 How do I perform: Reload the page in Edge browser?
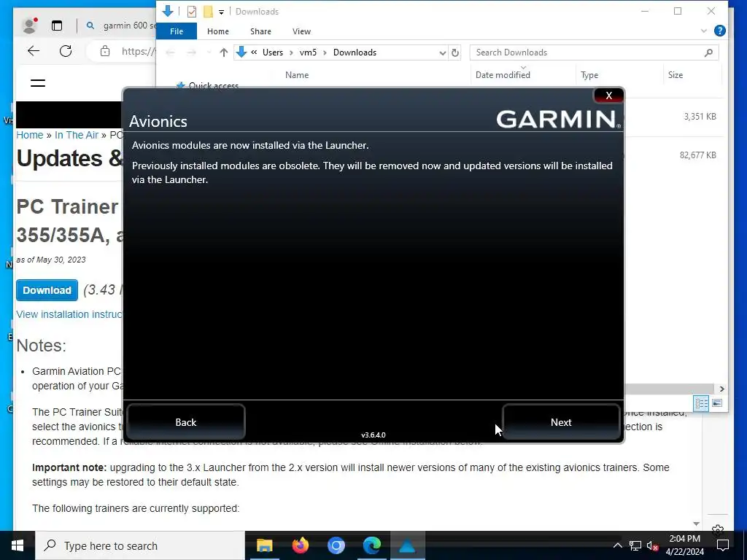coord(66,51)
